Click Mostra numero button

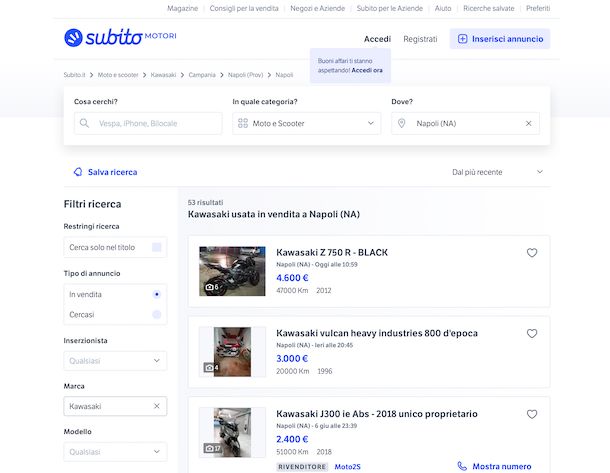pyautogui.click(x=494, y=466)
